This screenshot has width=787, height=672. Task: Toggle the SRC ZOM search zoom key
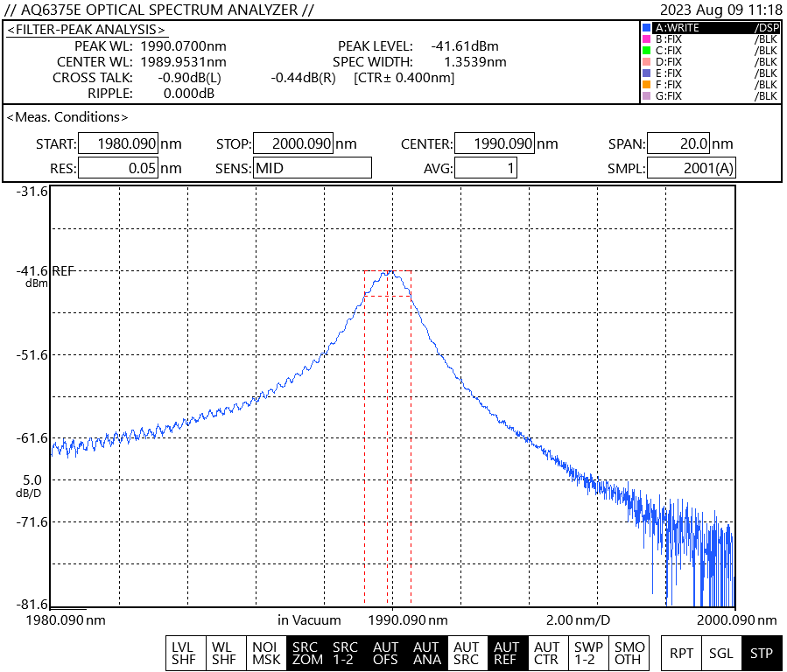[306, 653]
